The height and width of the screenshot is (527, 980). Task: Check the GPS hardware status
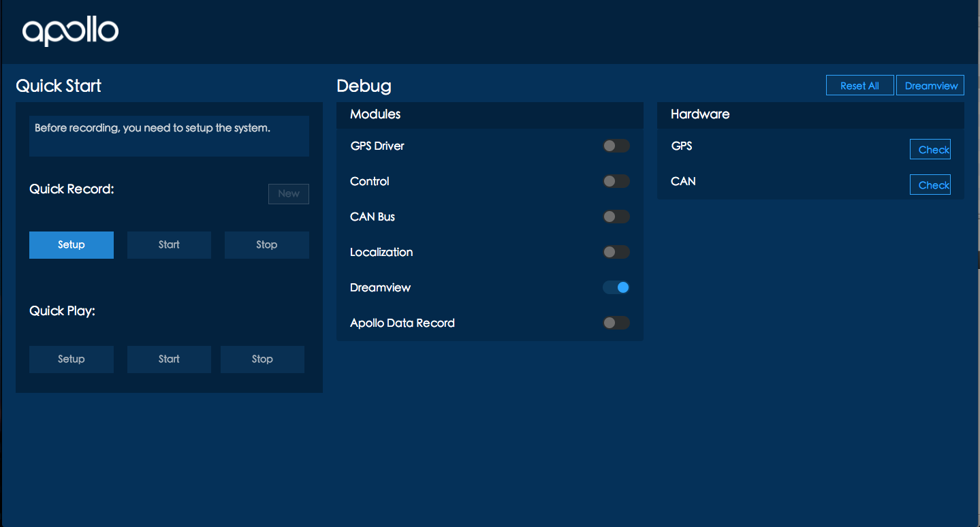pos(930,149)
